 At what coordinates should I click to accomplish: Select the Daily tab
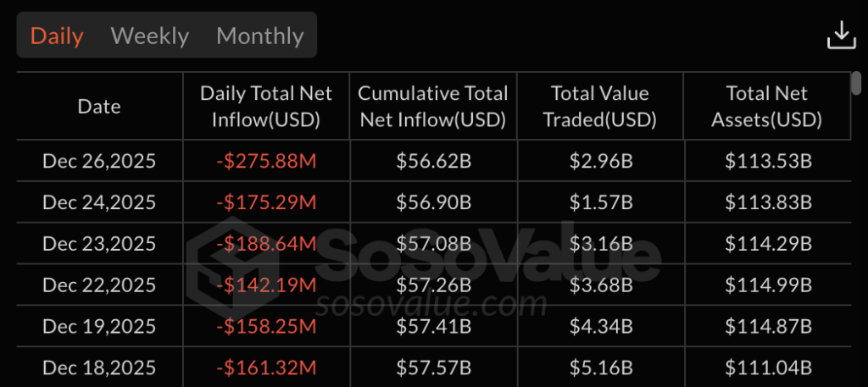pos(57,36)
